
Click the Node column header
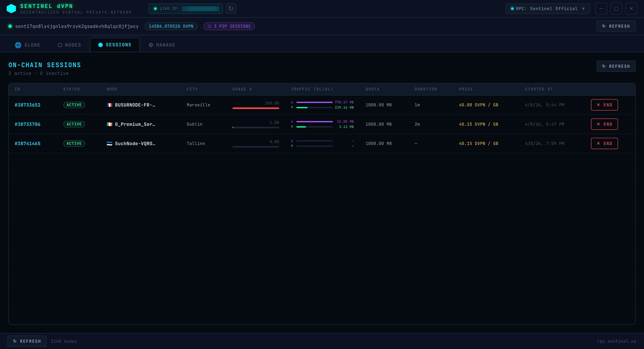(x=112, y=89)
